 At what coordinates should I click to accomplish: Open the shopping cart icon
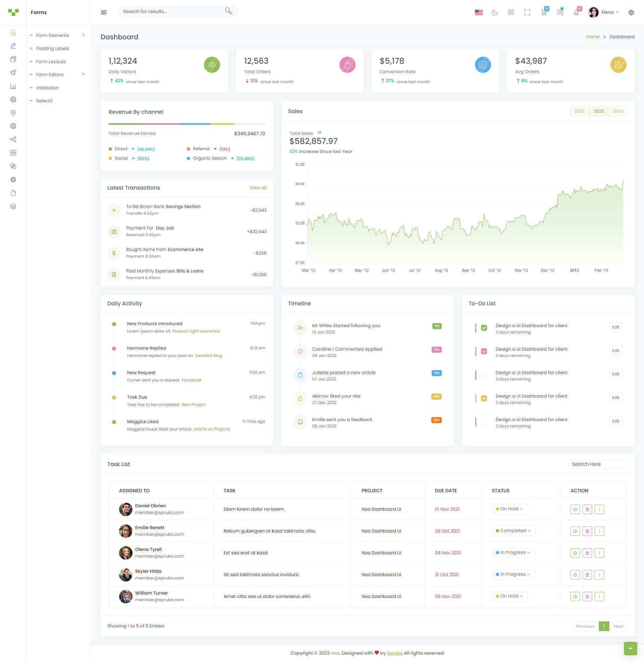[x=544, y=12]
